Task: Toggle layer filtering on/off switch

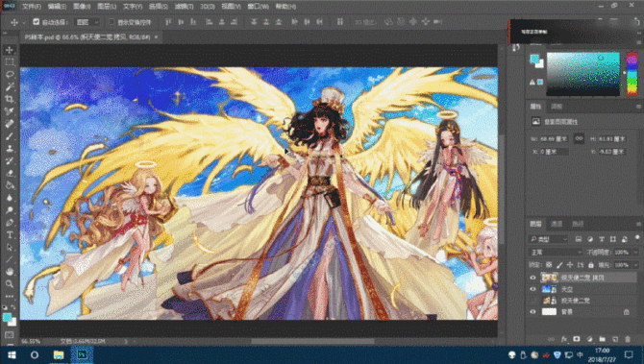Action: click(637, 238)
